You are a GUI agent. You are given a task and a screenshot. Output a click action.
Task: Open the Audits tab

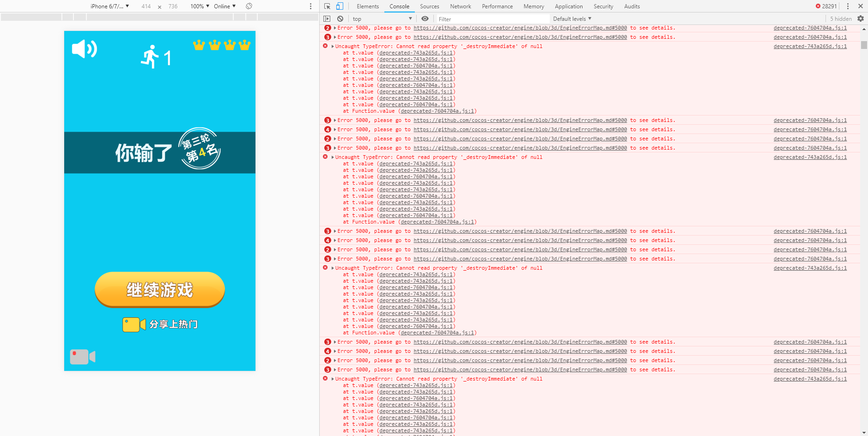(x=632, y=6)
